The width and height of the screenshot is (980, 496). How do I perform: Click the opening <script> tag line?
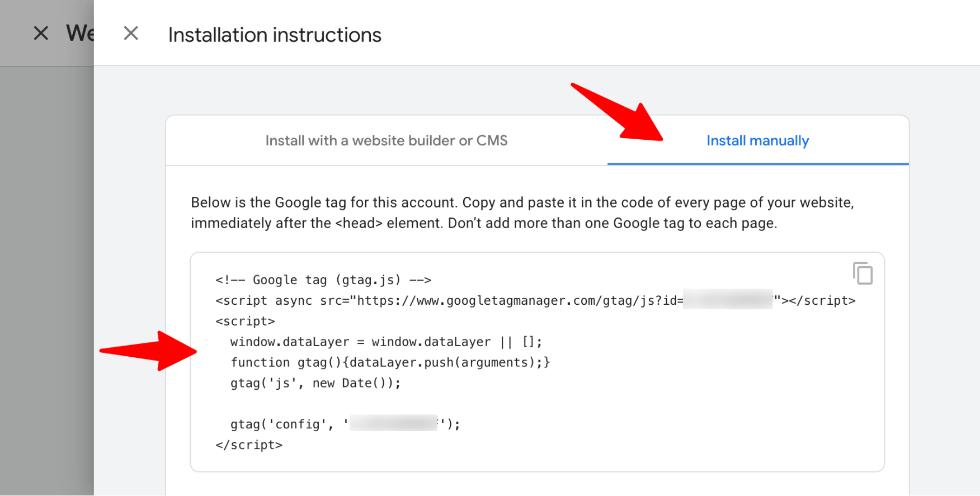coord(245,322)
